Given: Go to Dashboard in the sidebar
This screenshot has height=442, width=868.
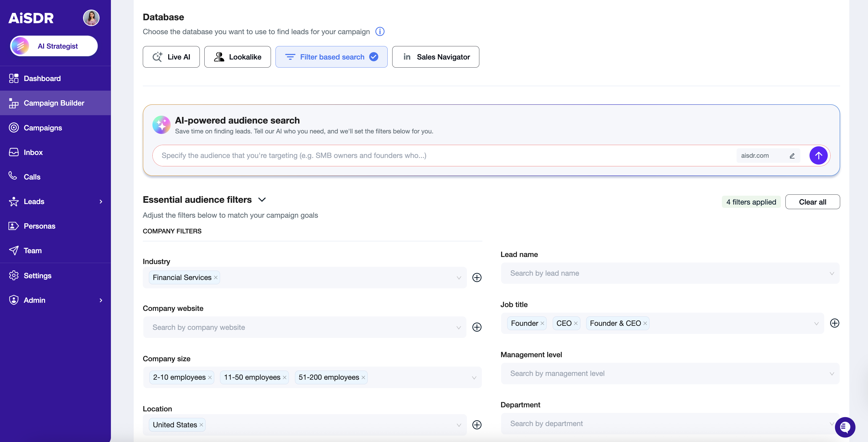Looking at the screenshot, I should pos(55,78).
